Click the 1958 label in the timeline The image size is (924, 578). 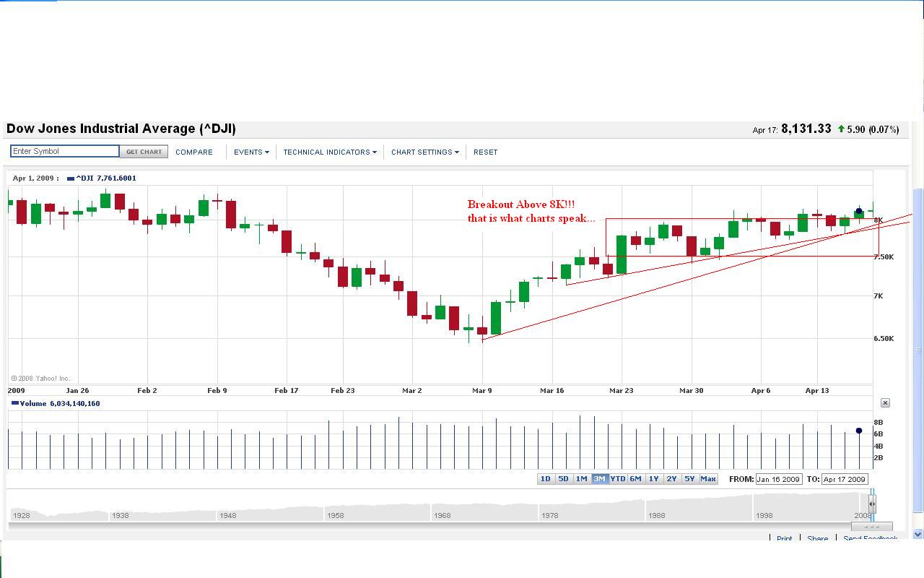(x=336, y=516)
